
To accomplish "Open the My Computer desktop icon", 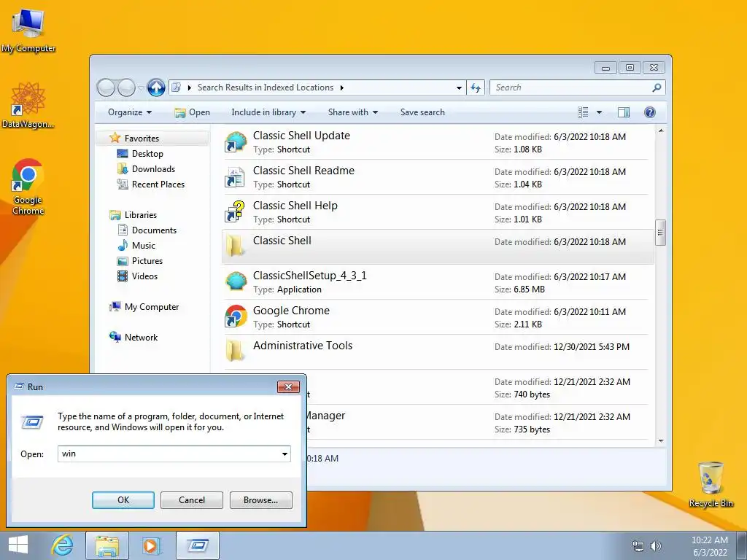I will point(28,31).
